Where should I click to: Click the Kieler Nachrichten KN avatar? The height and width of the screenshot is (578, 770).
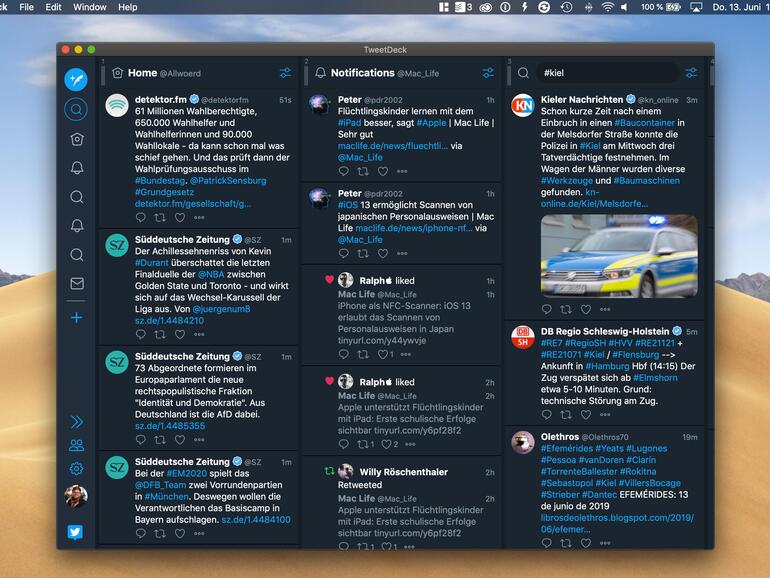522,105
